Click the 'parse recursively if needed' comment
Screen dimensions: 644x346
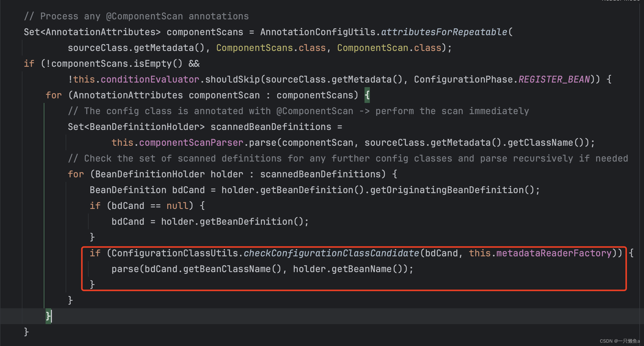point(554,158)
